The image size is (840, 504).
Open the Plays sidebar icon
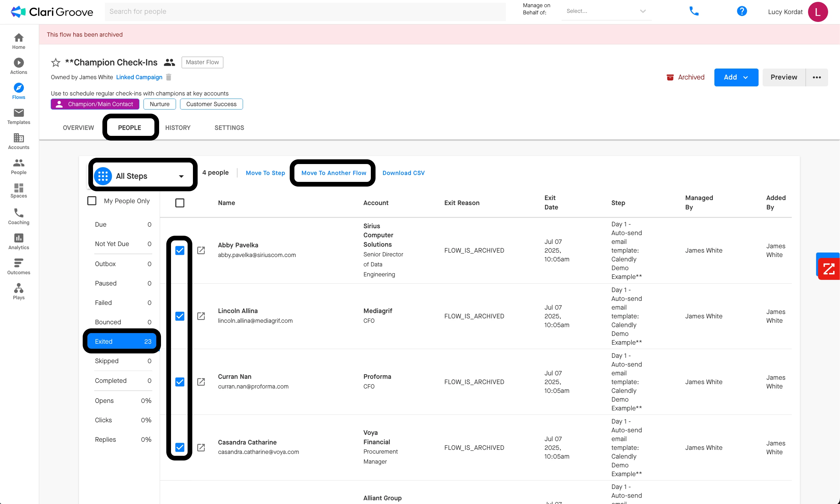(18, 291)
